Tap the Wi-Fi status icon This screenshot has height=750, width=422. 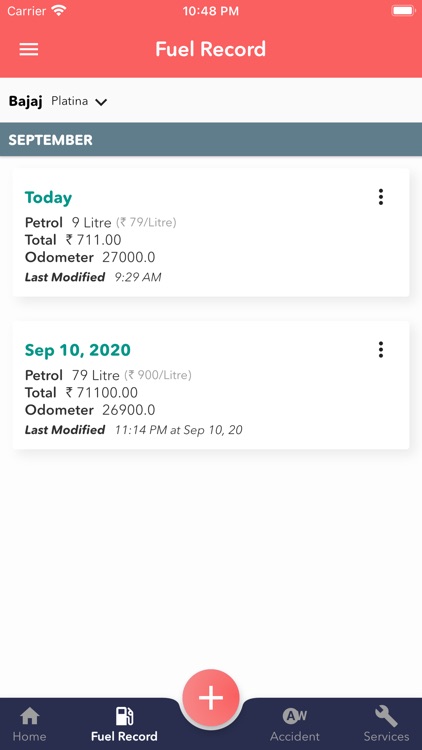click(x=59, y=11)
